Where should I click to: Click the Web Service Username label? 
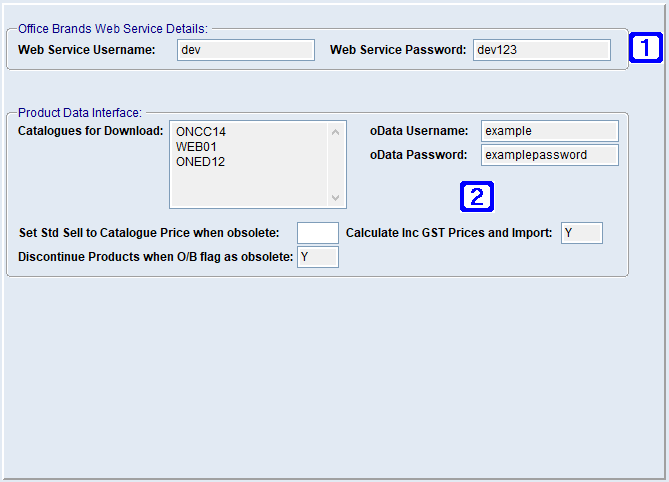pyautogui.click(x=86, y=50)
